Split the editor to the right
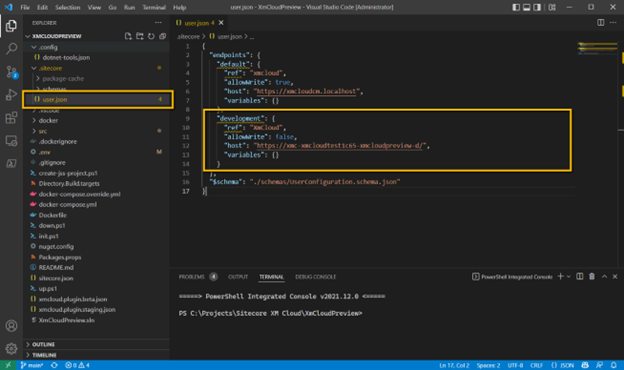 601,23
